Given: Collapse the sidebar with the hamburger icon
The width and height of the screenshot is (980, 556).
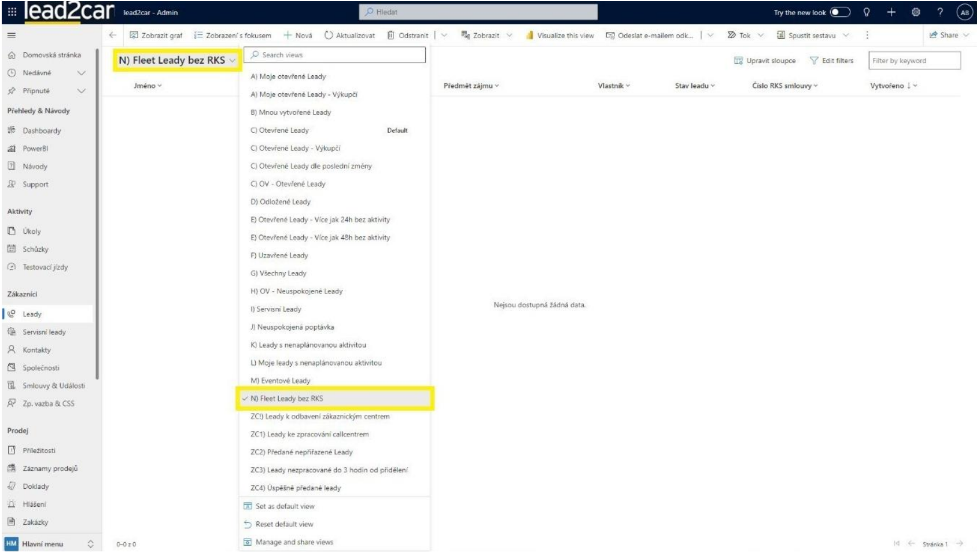Looking at the screenshot, I should [12, 35].
